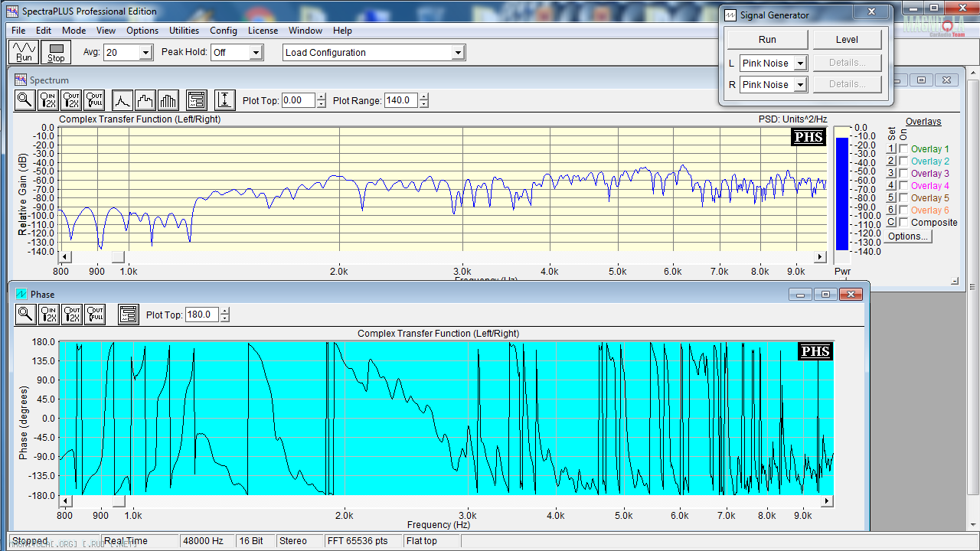The height and width of the screenshot is (551, 980).
Task: Open Phase plot properties dialog icon
Action: (x=128, y=315)
